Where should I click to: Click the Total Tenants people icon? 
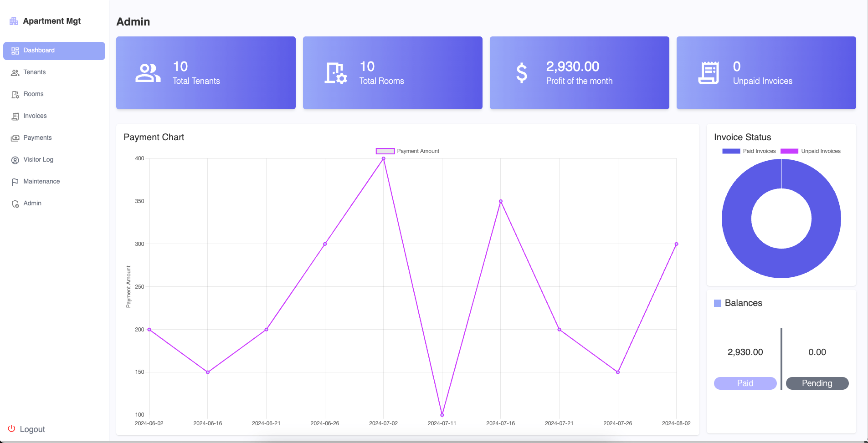pyautogui.click(x=148, y=72)
